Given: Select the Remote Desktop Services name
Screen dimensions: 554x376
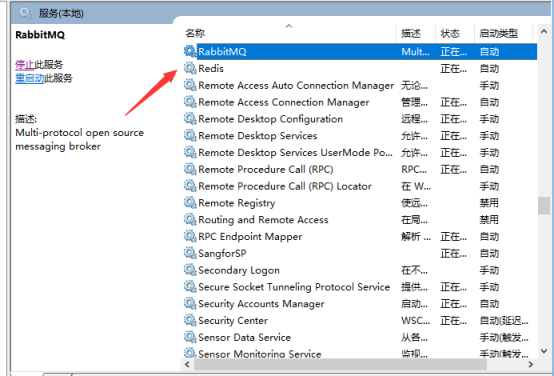Looking at the screenshot, I should (x=258, y=136).
